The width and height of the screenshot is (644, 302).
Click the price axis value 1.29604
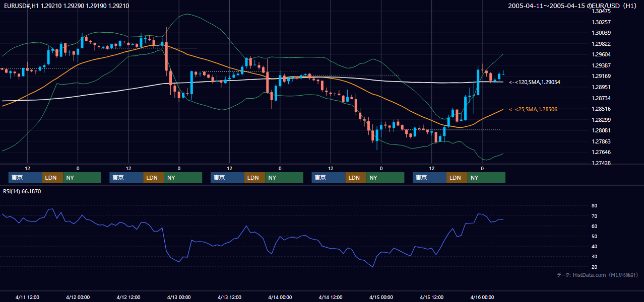tap(601, 54)
